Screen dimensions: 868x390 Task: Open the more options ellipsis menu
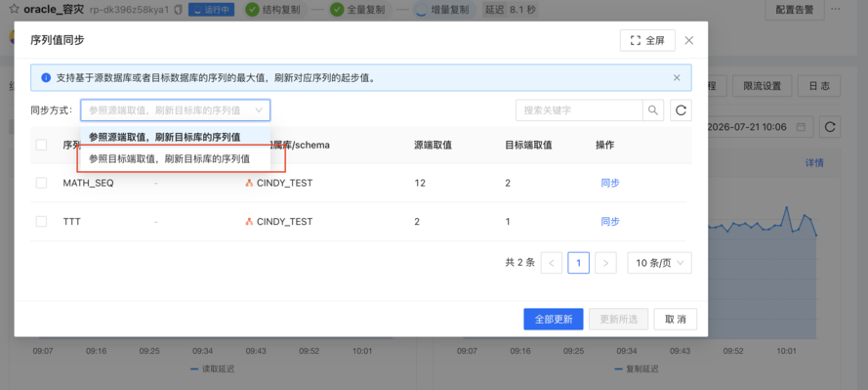(x=836, y=10)
